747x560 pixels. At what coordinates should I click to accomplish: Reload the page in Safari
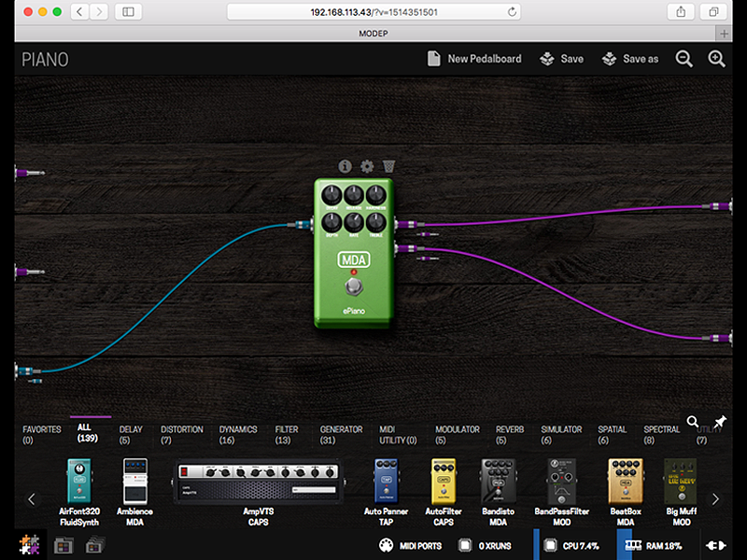(512, 12)
